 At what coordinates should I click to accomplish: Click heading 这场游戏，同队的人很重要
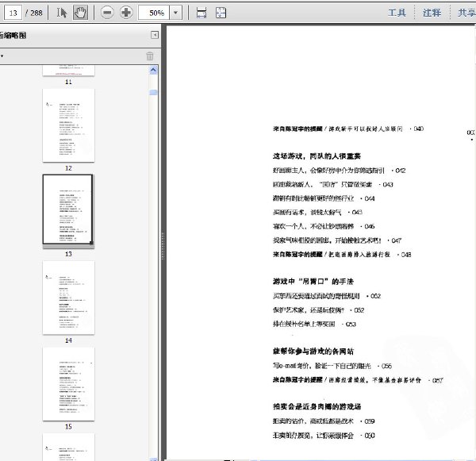pyautogui.click(x=317, y=156)
